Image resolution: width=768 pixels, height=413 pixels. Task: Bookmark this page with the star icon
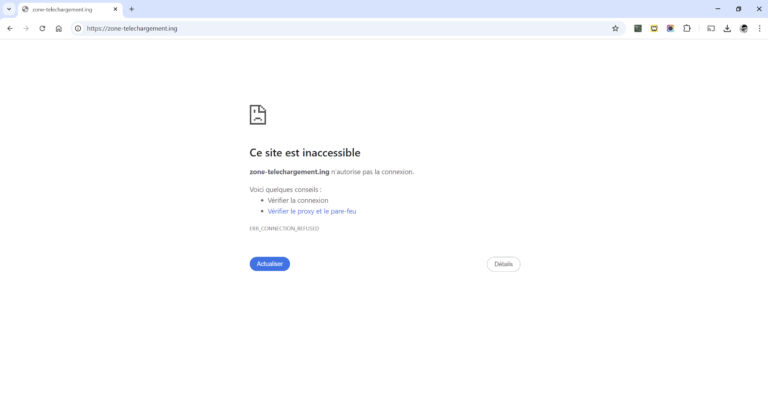(615, 28)
